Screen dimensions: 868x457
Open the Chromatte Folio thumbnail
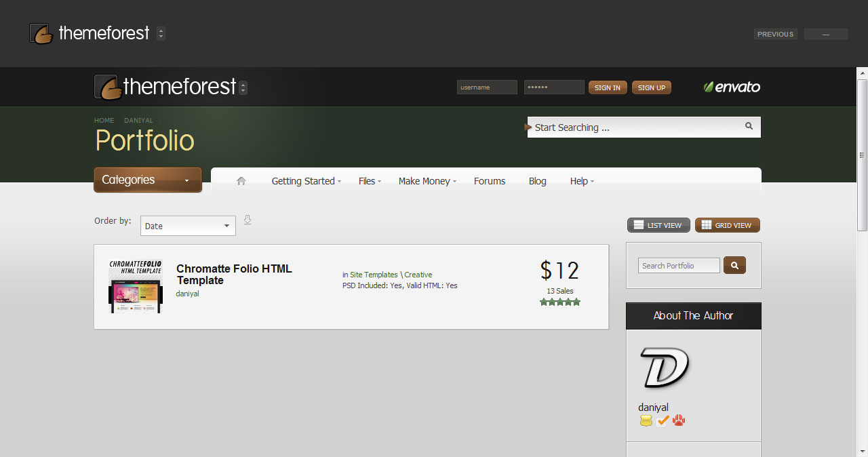136,286
